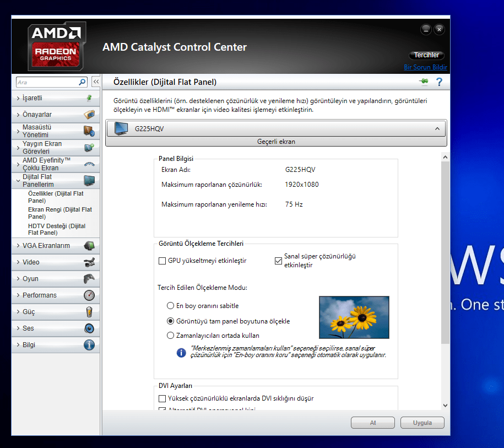Screen dimensions: 504x448
Task: Click the VGA Ekranlarım monitor icon
Action: pos(89,246)
